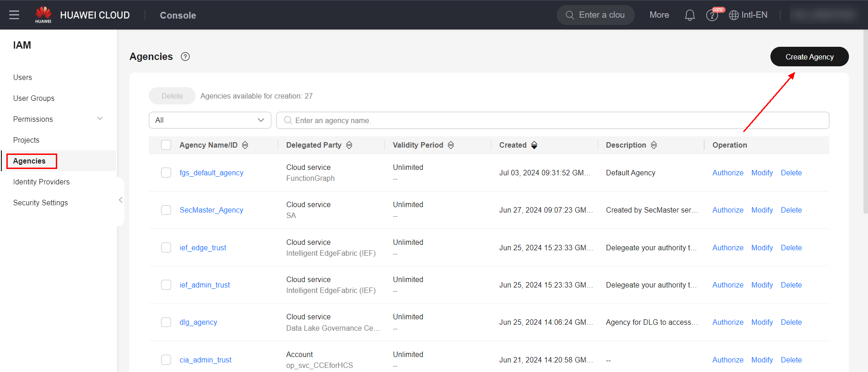Screen dimensions: 868x372
Task: Click the globe language icon
Action: point(733,15)
